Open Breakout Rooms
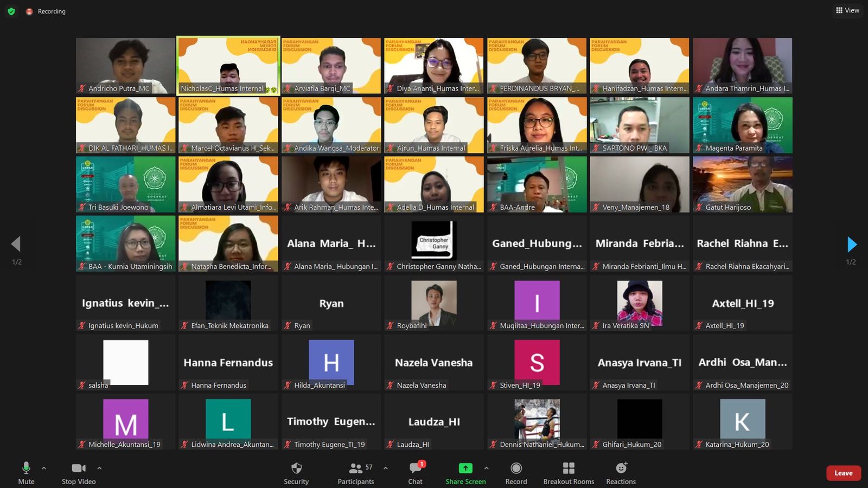Viewport: 868px width, 488px height. (569, 472)
